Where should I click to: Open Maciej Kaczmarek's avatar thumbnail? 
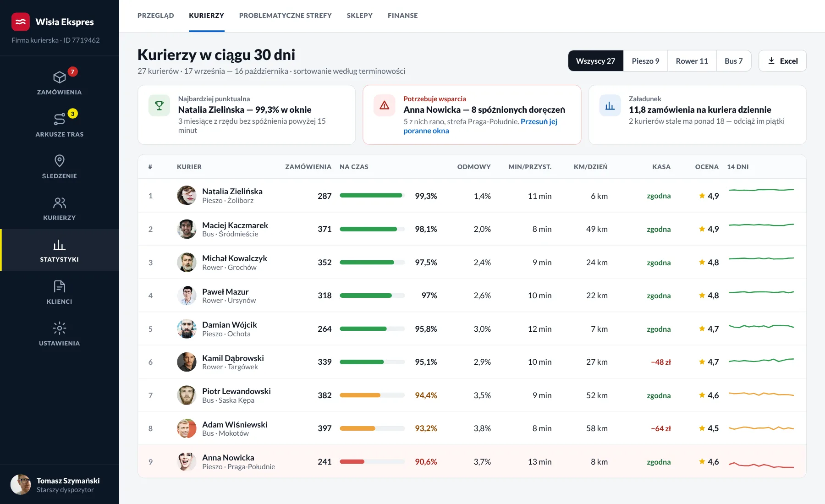(x=187, y=229)
